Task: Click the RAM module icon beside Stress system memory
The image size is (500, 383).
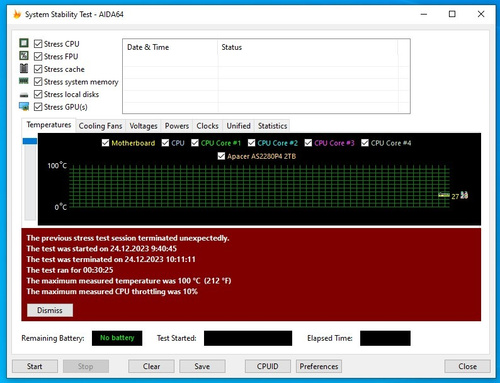Action: pyautogui.click(x=24, y=81)
